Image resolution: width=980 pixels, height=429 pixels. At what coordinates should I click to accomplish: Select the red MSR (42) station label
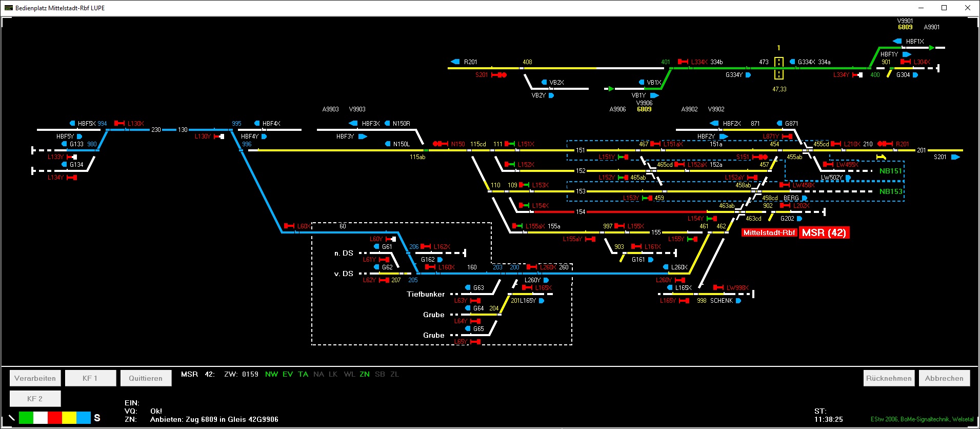pos(824,232)
